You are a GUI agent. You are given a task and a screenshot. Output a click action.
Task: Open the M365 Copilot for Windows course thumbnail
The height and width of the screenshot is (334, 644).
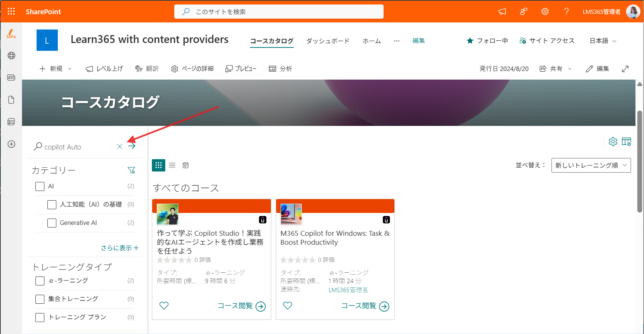point(291,214)
